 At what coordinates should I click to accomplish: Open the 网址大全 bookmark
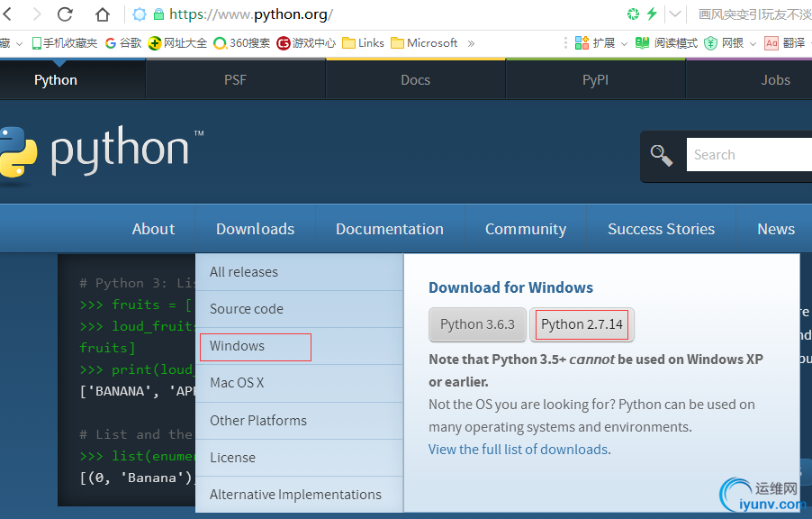click(x=177, y=43)
